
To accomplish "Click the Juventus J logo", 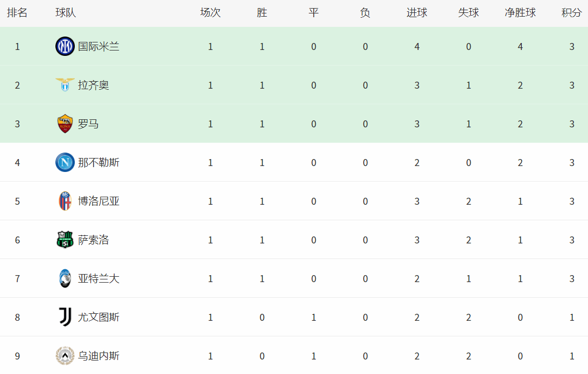I will click(65, 317).
